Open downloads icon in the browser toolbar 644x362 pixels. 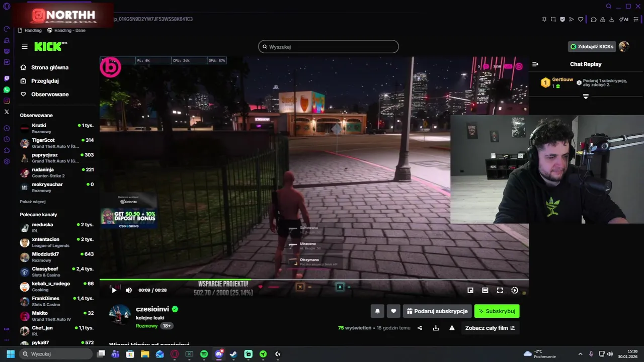click(x=612, y=19)
